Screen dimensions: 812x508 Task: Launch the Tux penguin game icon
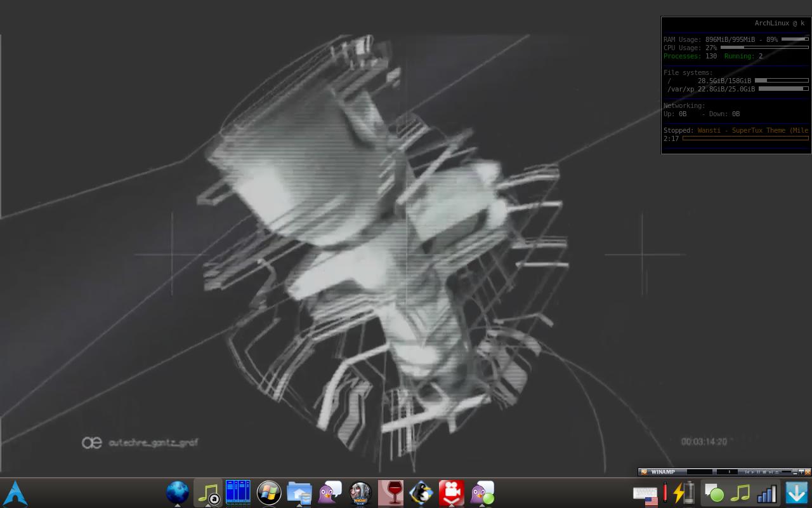(x=421, y=493)
